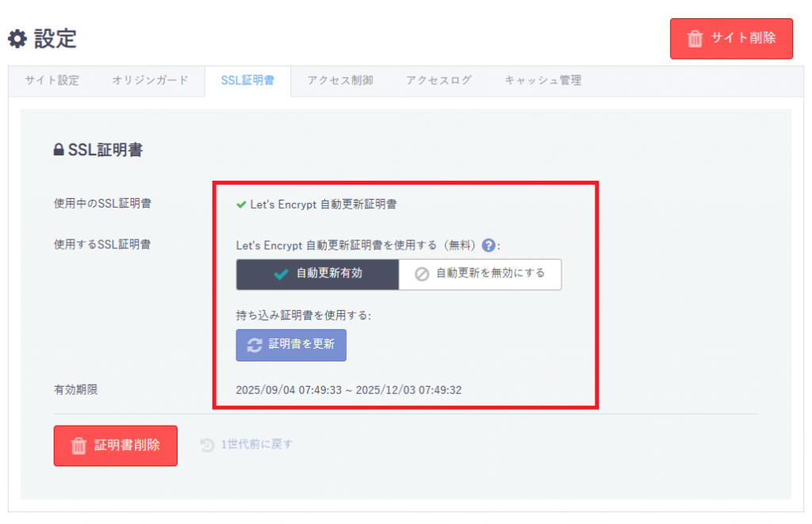Open the アクセス制御 tab

(x=340, y=80)
